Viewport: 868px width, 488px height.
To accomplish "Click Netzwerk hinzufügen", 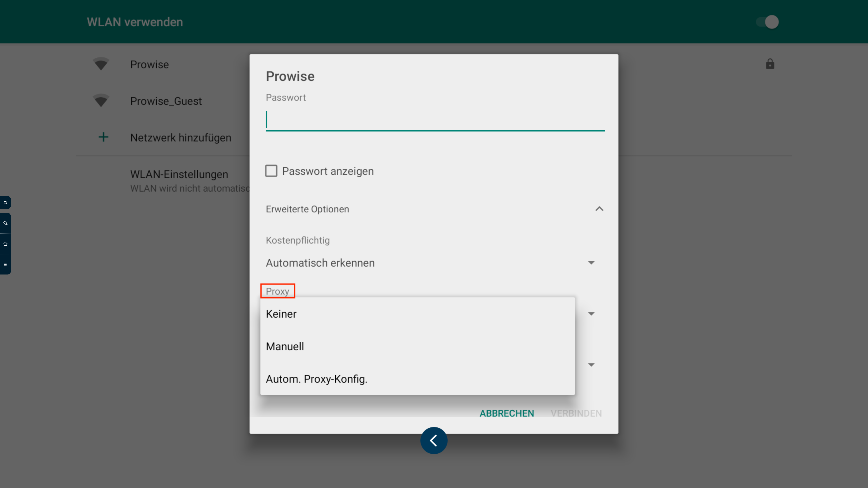I will [x=181, y=137].
